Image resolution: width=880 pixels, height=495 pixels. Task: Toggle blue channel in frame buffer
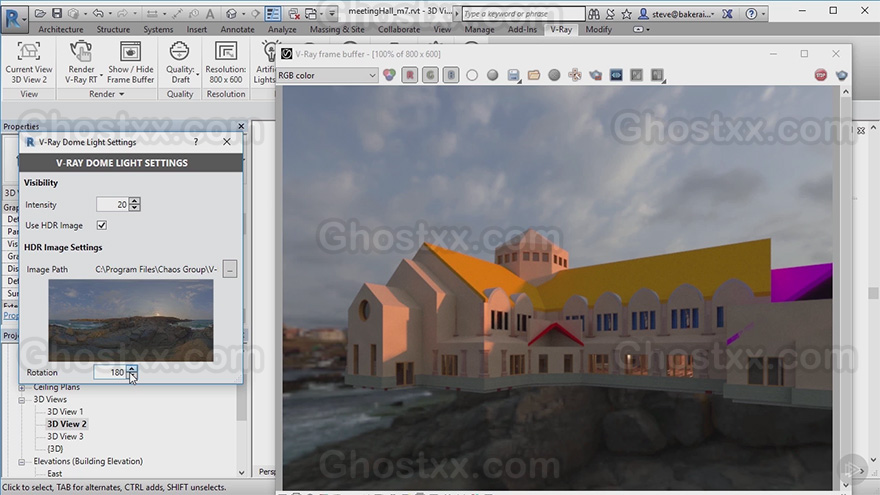click(451, 75)
